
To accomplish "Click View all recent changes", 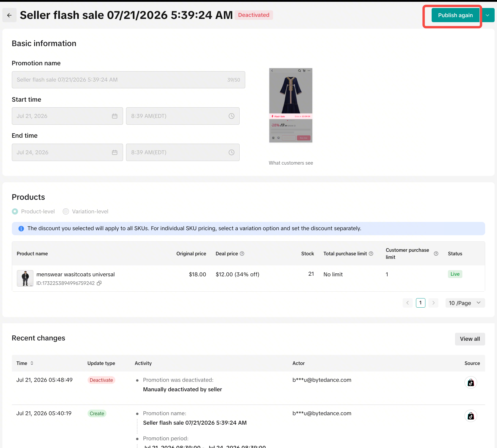I will click(470, 339).
